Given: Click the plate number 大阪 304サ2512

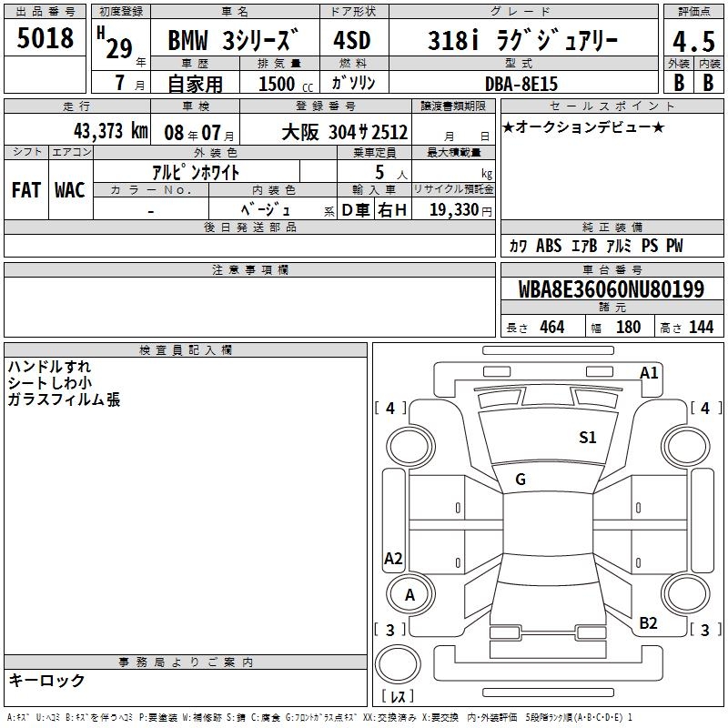Looking at the screenshot, I should point(345,132).
